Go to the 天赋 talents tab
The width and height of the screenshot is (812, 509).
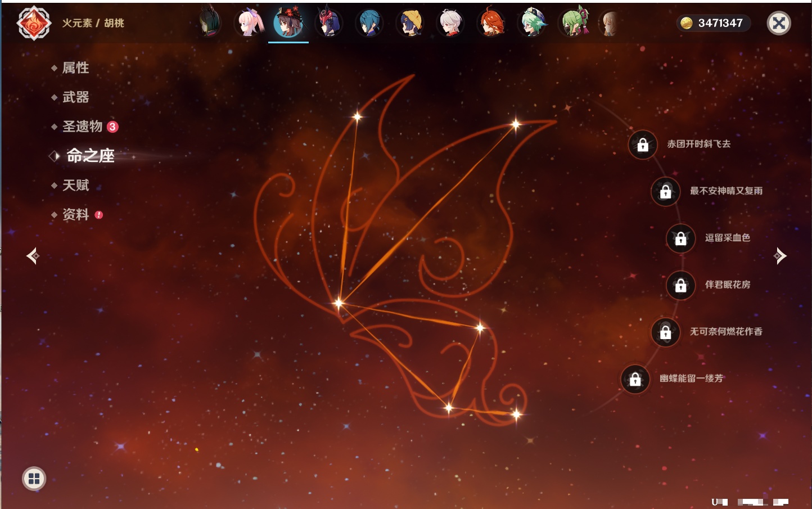[x=75, y=185]
